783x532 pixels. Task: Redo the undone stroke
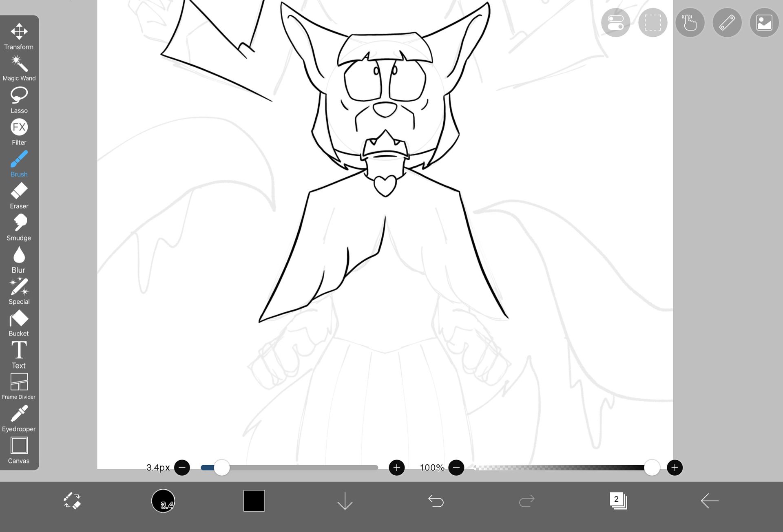click(527, 501)
